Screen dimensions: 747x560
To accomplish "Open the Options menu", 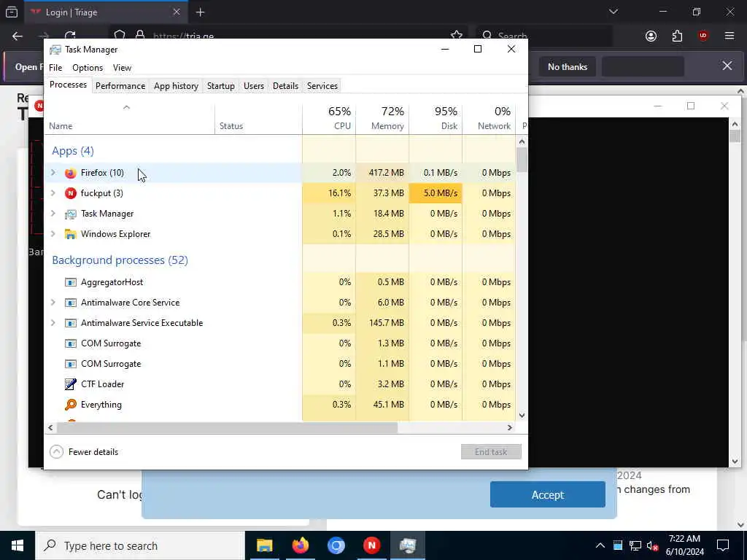I will pyautogui.click(x=88, y=68).
